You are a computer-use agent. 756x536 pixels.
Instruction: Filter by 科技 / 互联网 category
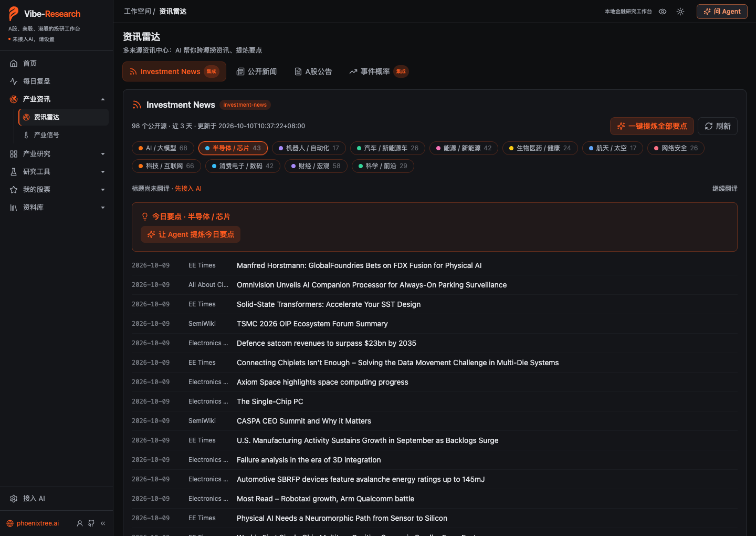point(166,166)
